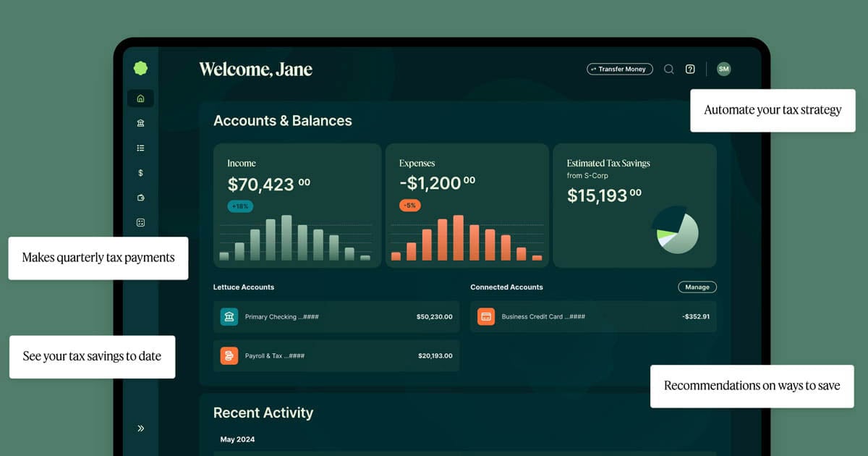Open the dollar sign sidebar icon
The height and width of the screenshot is (456, 868).
[x=140, y=173]
